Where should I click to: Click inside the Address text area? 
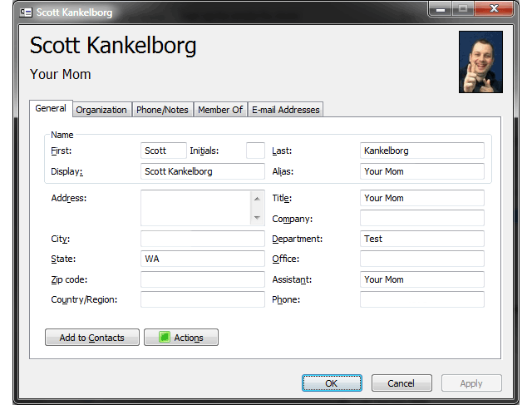click(195, 208)
